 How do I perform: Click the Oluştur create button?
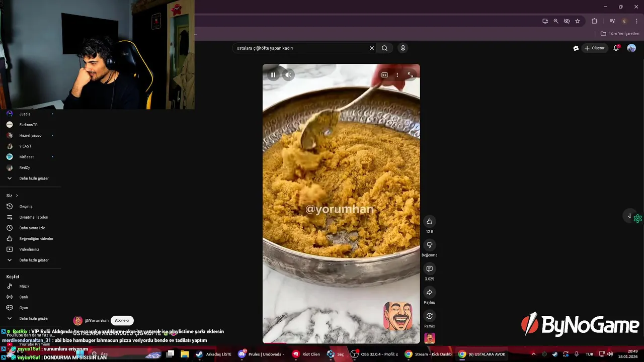(x=594, y=48)
